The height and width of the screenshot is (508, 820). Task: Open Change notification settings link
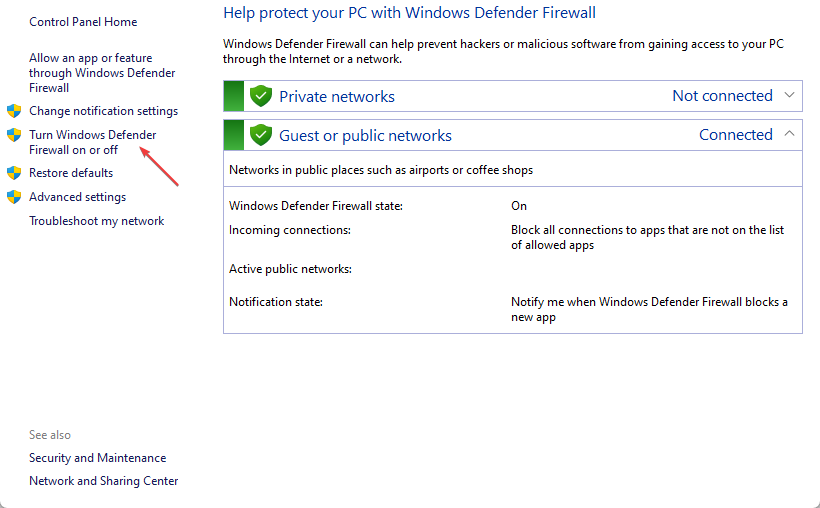tap(103, 111)
